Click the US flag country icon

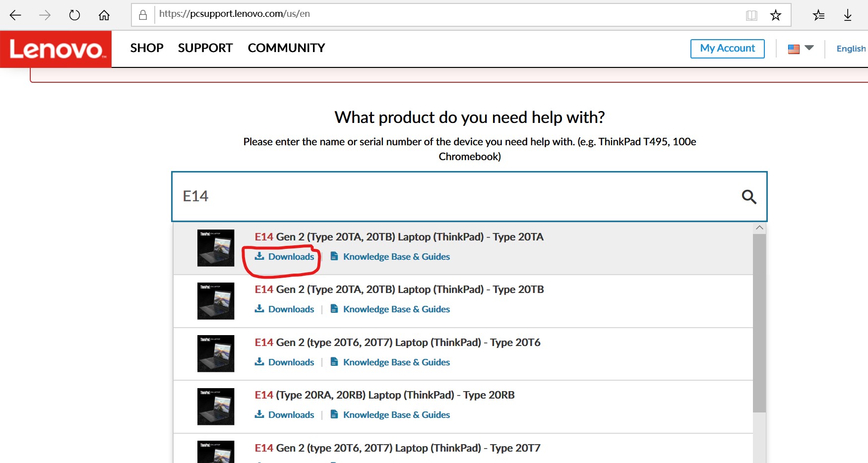coord(794,49)
